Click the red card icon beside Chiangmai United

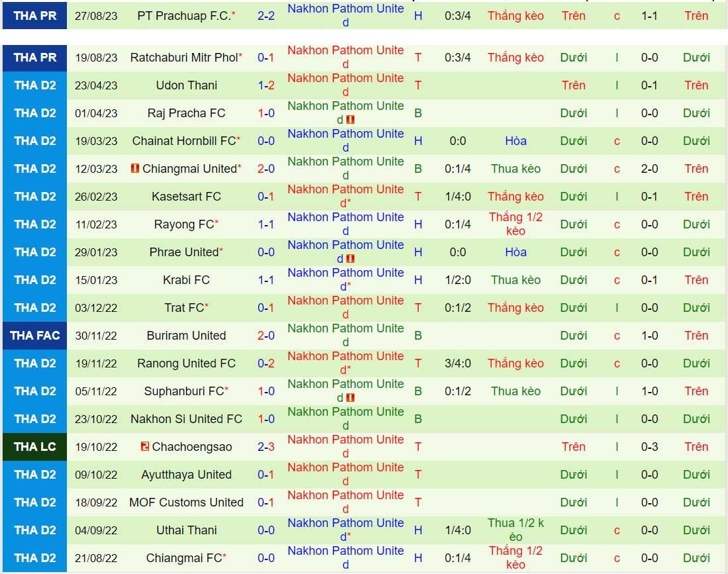coord(136,169)
